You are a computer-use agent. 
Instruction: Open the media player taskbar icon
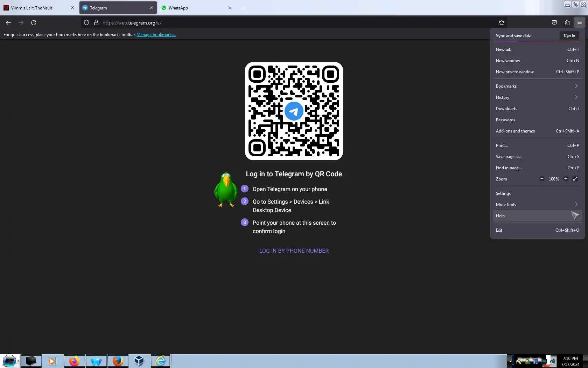coord(52,361)
